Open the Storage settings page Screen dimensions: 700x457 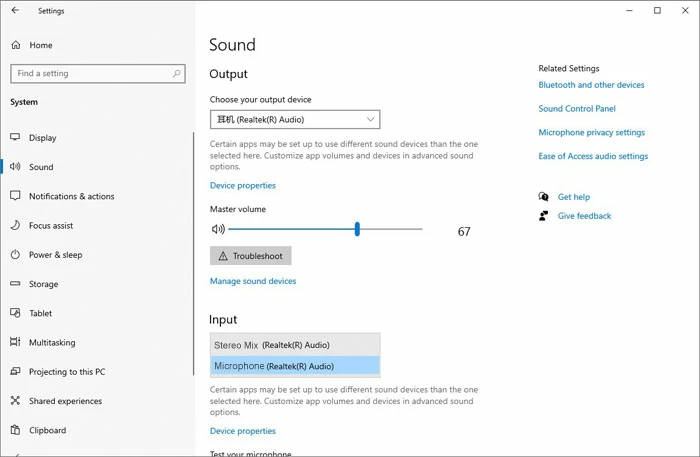coord(43,284)
